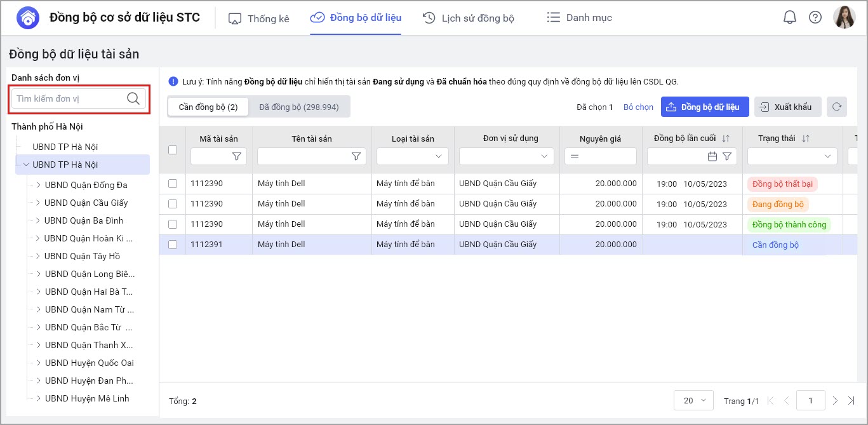Image resolution: width=868 pixels, height=425 pixels.
Task: Click filter icon in Tên tài sản column
Action: point(356,156)
